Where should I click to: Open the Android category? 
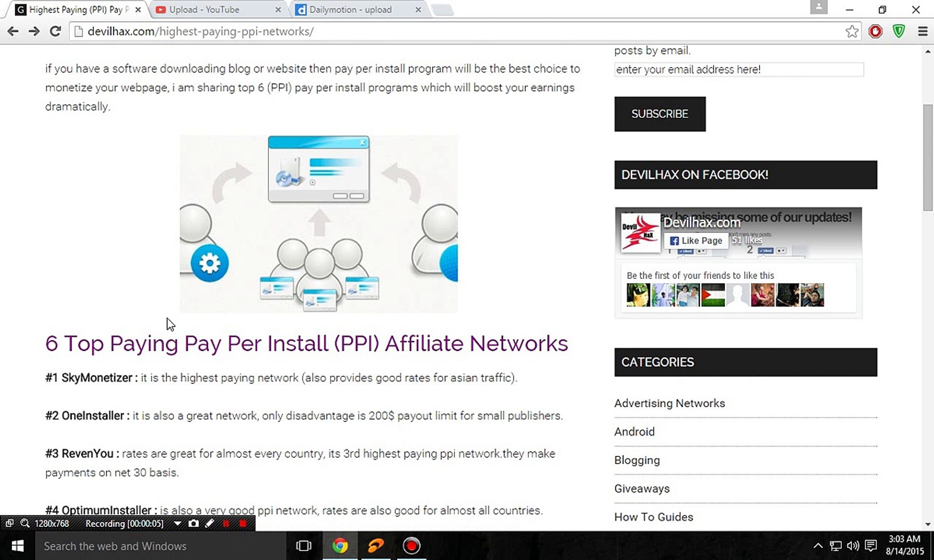634,432
